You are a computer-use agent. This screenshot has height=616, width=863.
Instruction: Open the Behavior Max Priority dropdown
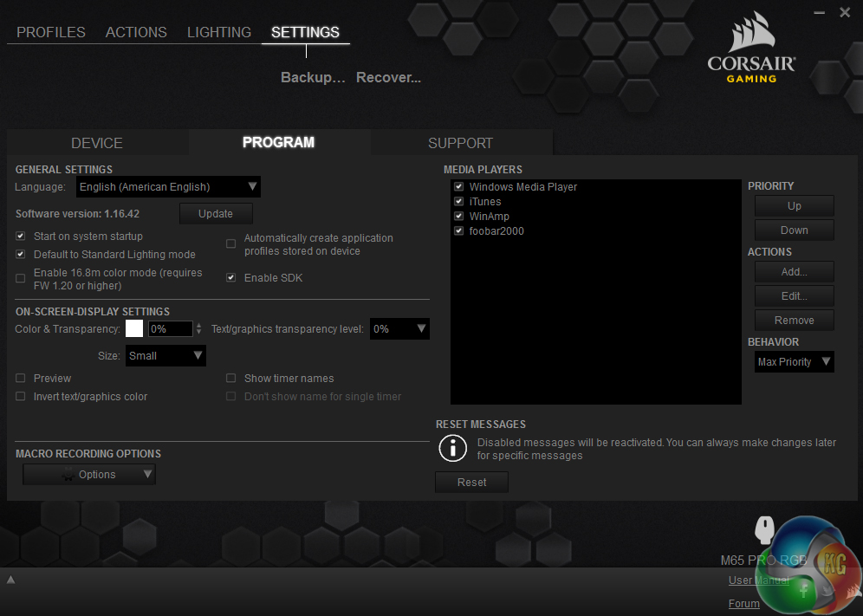coord(795,361)
